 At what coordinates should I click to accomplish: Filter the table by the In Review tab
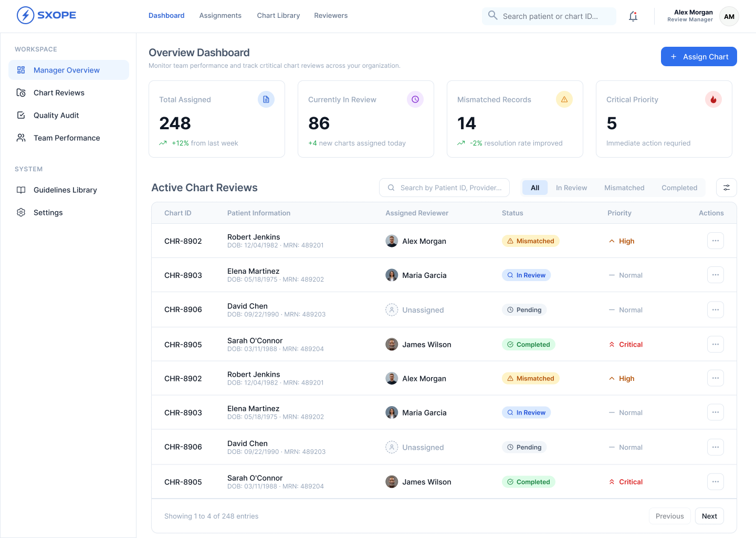(571, 188)
